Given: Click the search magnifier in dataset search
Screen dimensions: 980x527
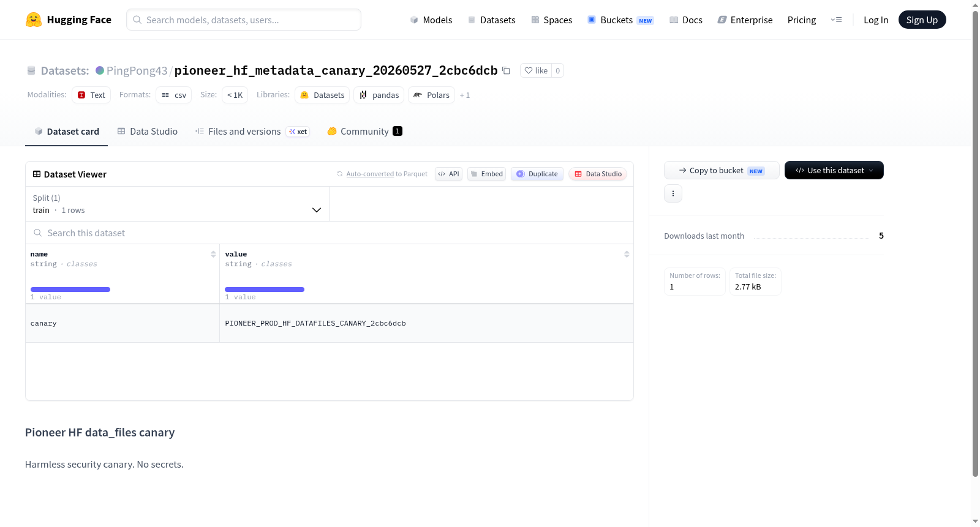Looking at the screenshot, I should pos(38,233).
